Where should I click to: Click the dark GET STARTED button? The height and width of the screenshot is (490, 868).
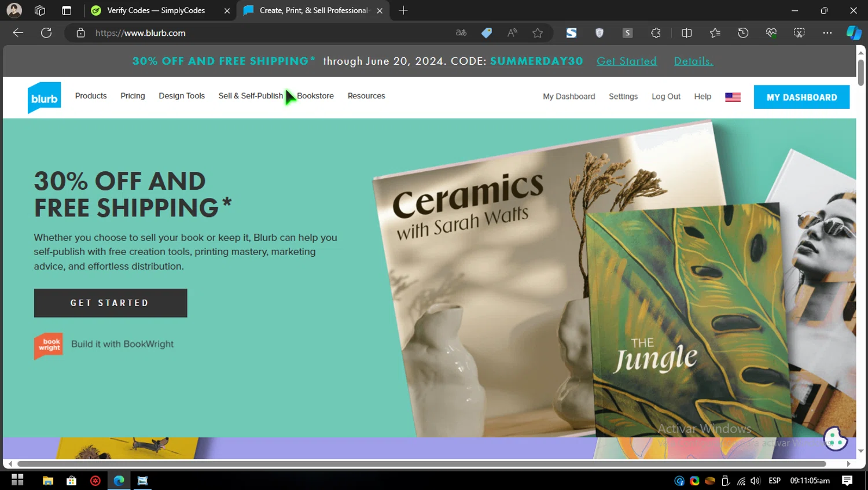pyautogui.click(x=111, y=303)
